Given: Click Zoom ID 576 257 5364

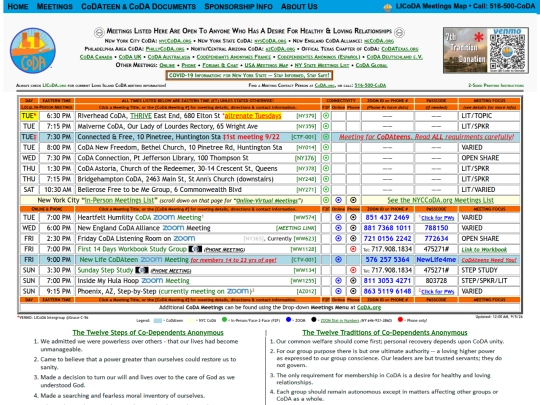Looking at the screenshot, I should click(387, 260).
